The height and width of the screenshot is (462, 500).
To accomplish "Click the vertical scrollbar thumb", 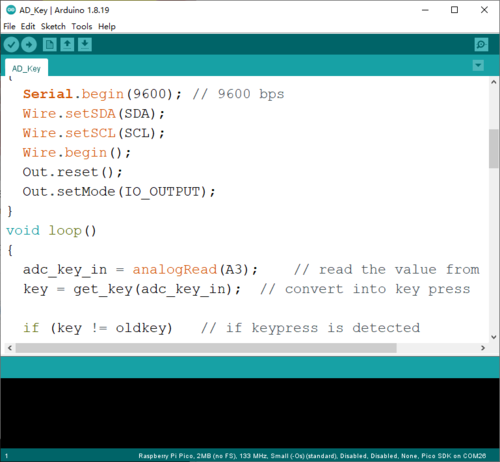I will click(494, 149).
